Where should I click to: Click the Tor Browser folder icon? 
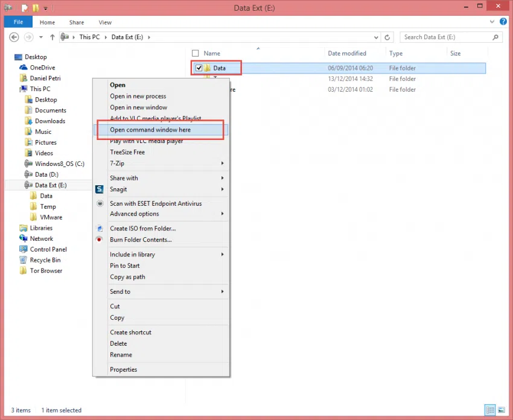click(23, 270)
